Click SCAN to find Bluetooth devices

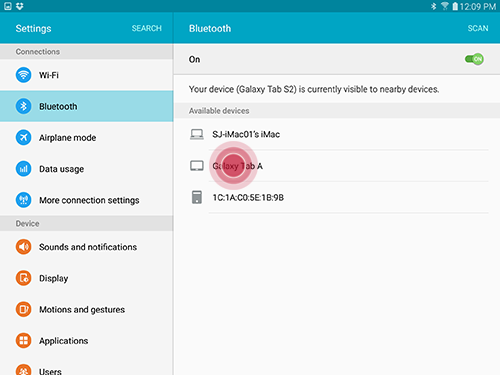478,28
